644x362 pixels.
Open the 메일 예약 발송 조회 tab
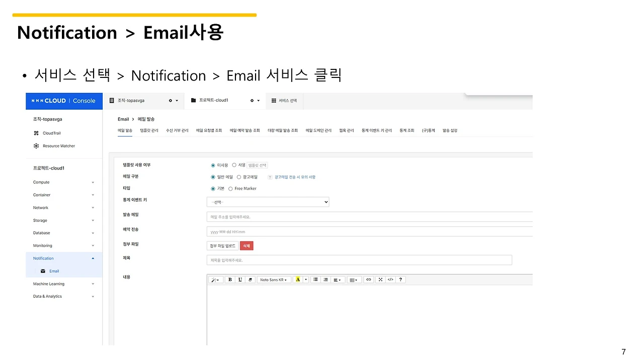point(245,131)
